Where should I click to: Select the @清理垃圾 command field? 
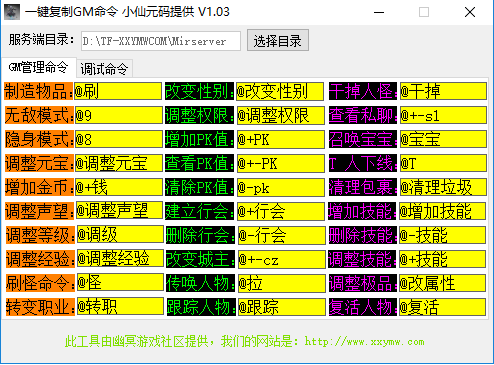pos(443,187)
